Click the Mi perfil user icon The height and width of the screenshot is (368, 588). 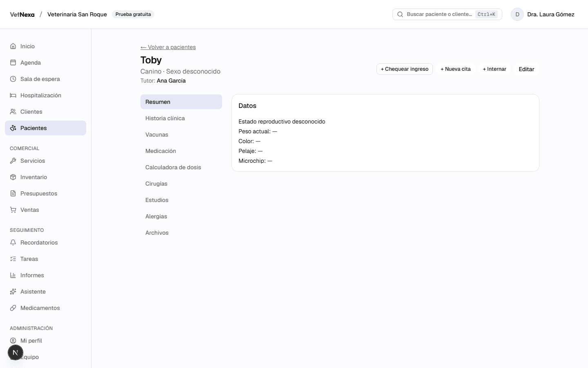(13, 341)
